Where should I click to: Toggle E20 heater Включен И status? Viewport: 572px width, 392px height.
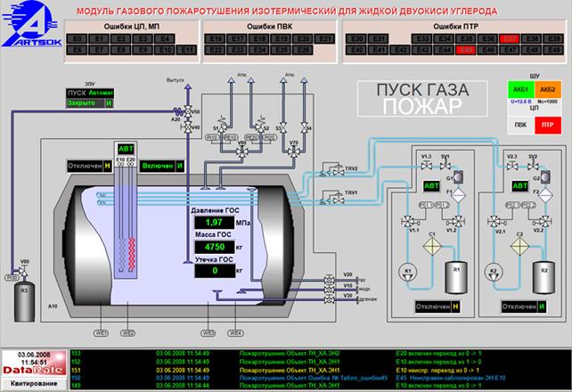point(162,166)
